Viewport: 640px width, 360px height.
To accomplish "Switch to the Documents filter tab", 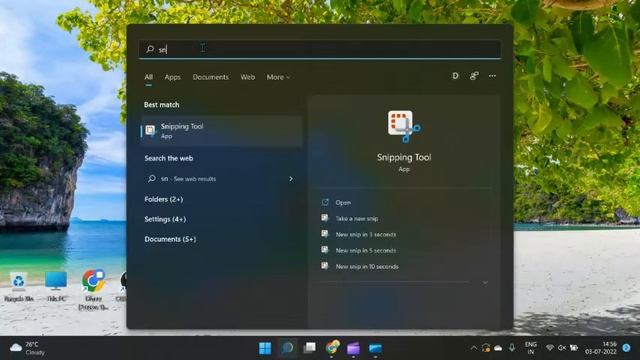I will tap(211, 77).
